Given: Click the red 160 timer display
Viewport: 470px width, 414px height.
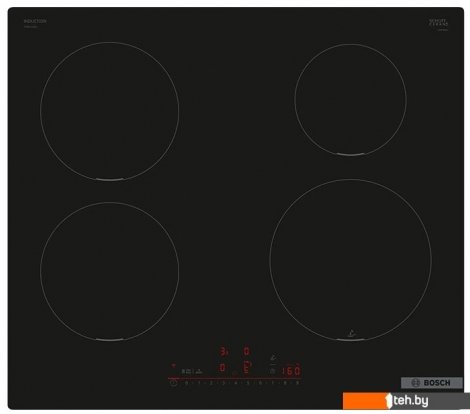Looking at the screenshot, I should [291, 370].
